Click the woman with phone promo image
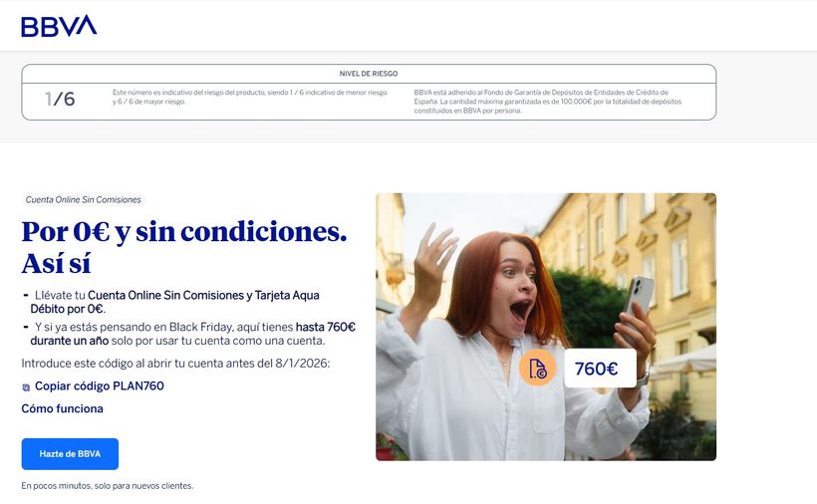The image size is (817, 504). [546, 327]
